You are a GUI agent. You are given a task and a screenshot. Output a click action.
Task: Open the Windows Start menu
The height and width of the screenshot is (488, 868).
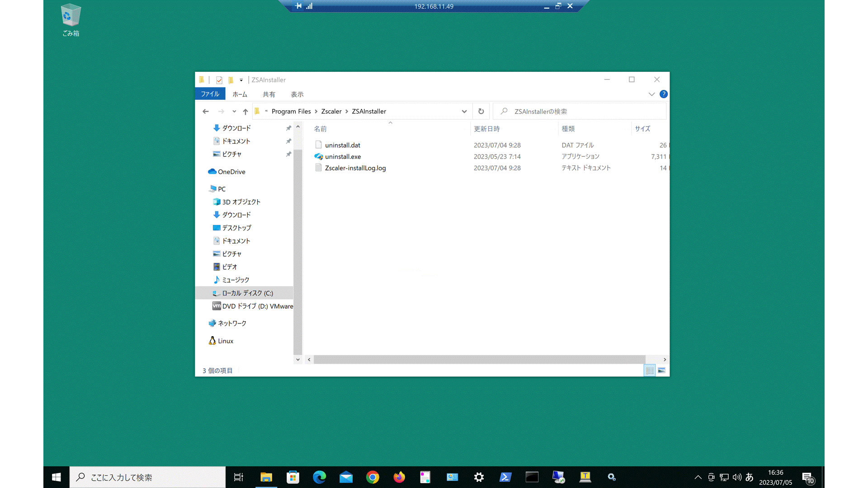(x=57, y=477)
